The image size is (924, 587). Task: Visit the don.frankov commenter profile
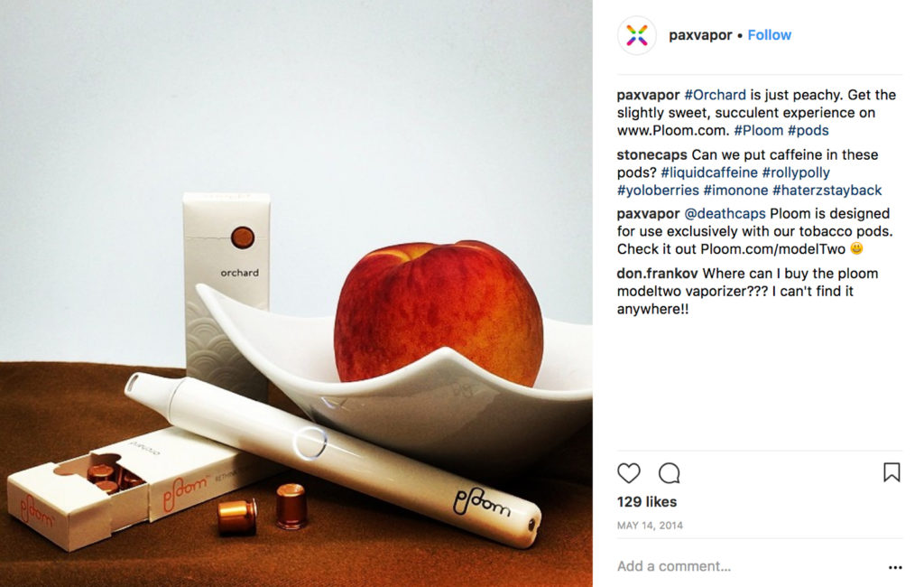click(657, 274)
